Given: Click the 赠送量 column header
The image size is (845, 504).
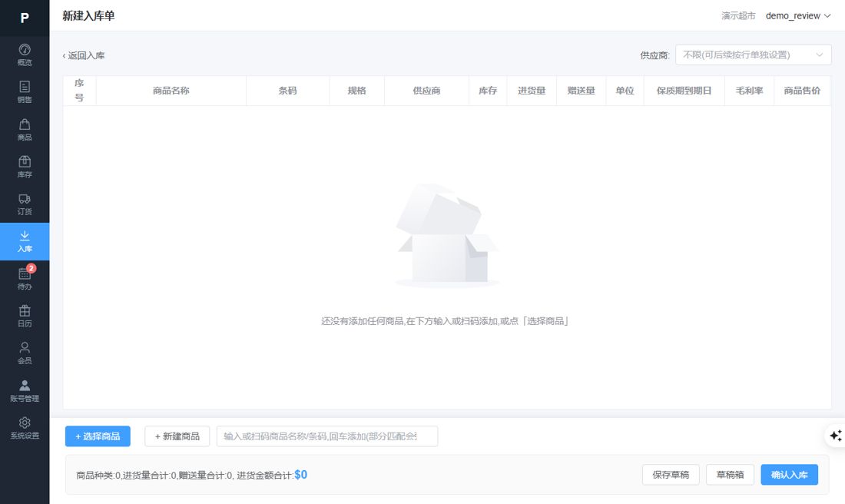Looking at the screenshot, I should pos(581,91).
